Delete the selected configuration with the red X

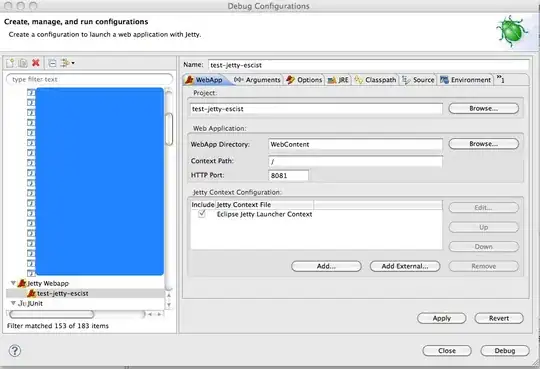35,63
